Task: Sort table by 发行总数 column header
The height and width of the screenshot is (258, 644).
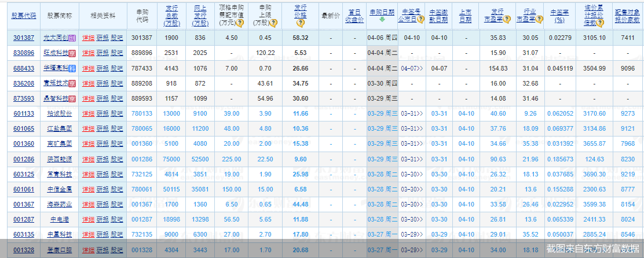Action: pos(171,16)
